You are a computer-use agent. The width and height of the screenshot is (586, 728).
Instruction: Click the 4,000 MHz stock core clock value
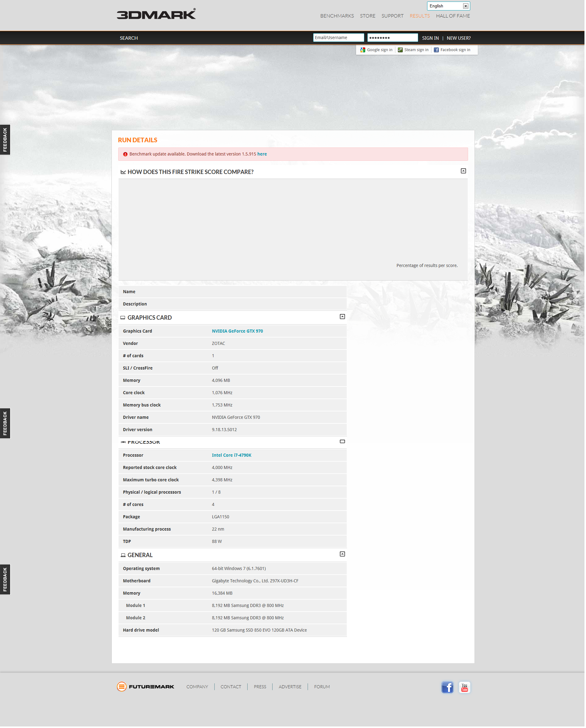tap(222, 468)
